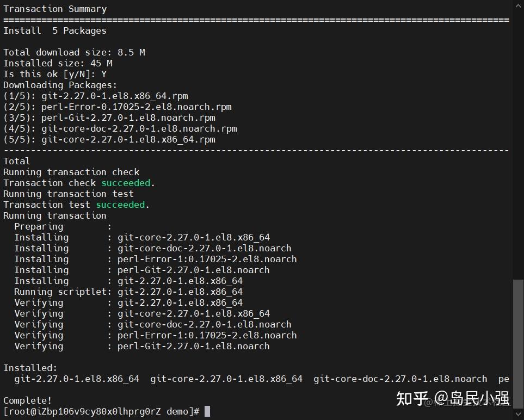The width and height of the screenshot is (524, 420).
Task: Click the 'Installed:' heading line
Action: point(30,368)
